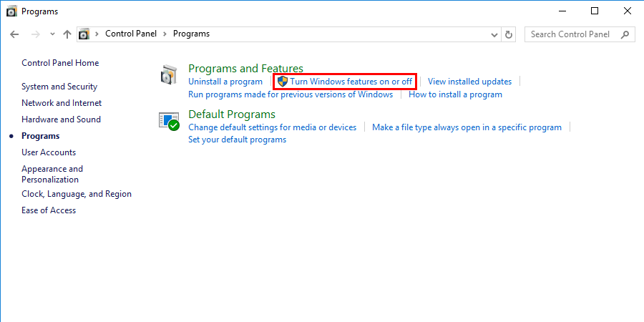Image resolution: width=644 pixels, height=322 pixels.
Task: Maximize the Programs window
Action: (595, 11)
